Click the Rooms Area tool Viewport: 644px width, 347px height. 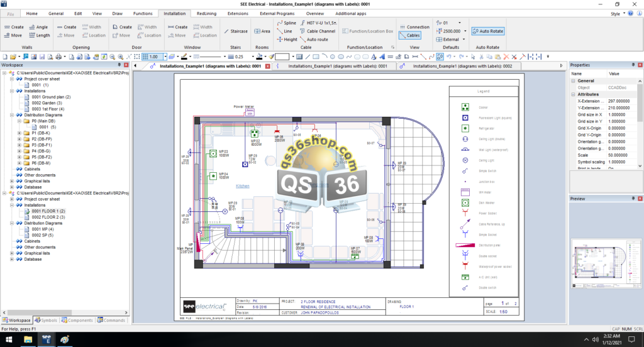262,31
